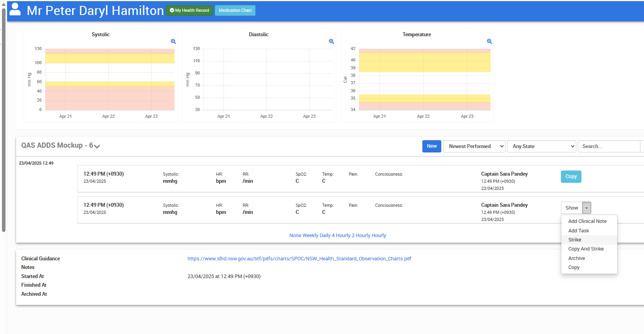Open My Health Record

189,10
